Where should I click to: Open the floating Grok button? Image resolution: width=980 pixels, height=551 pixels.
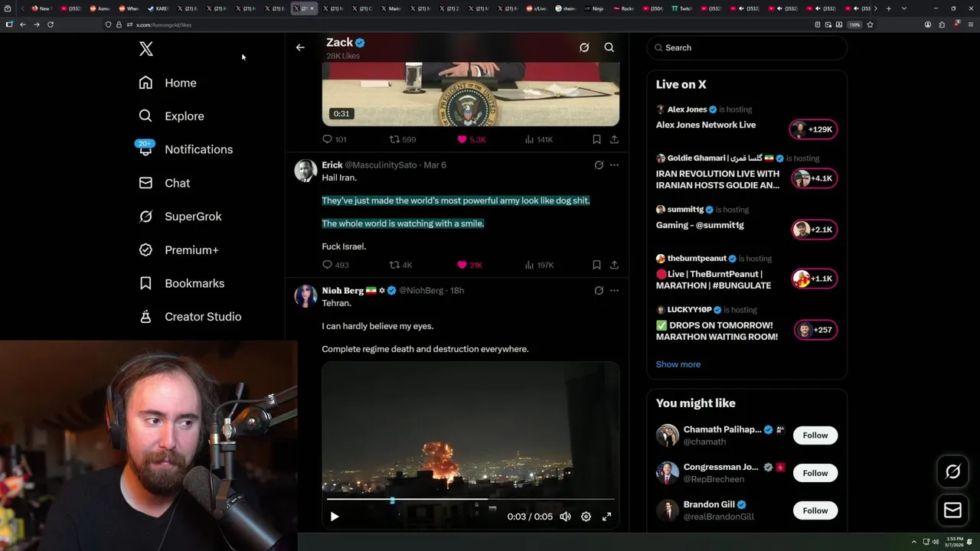pos(952,472)
